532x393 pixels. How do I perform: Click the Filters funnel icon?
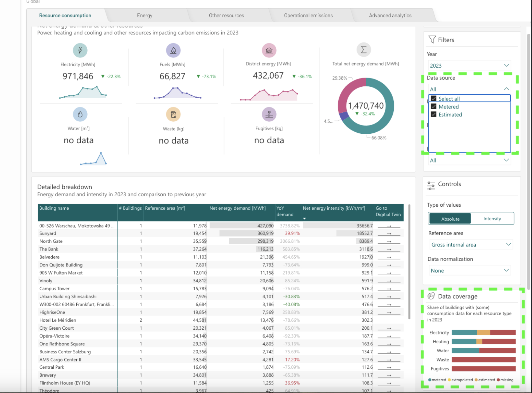432,40
